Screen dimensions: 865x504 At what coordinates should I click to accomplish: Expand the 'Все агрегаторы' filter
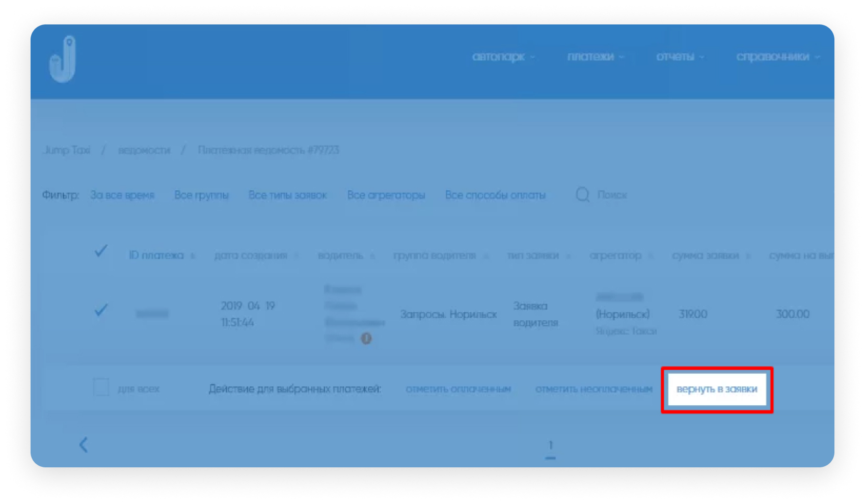386,195
